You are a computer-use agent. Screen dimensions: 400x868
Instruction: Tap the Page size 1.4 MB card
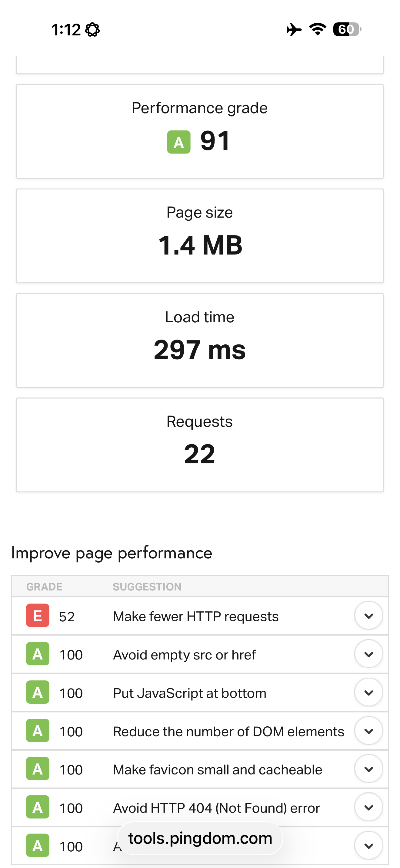(x=200, y=236)
